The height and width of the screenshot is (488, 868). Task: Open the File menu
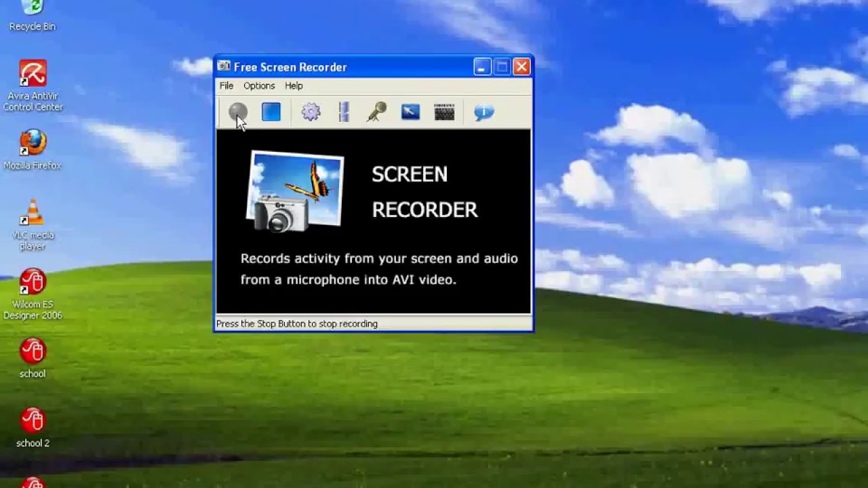pyautogui.click(x=226, y=86)
